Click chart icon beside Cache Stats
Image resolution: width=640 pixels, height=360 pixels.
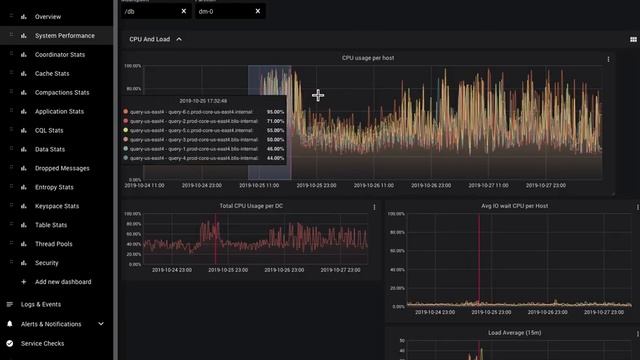tap(24, 73)
